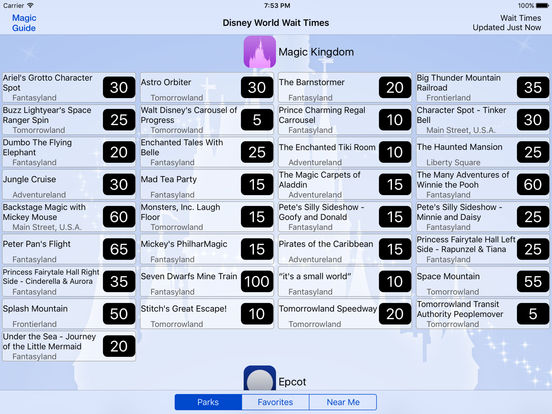
Task: Select Pirates of the Caribbean
Action: click(345, 249)
